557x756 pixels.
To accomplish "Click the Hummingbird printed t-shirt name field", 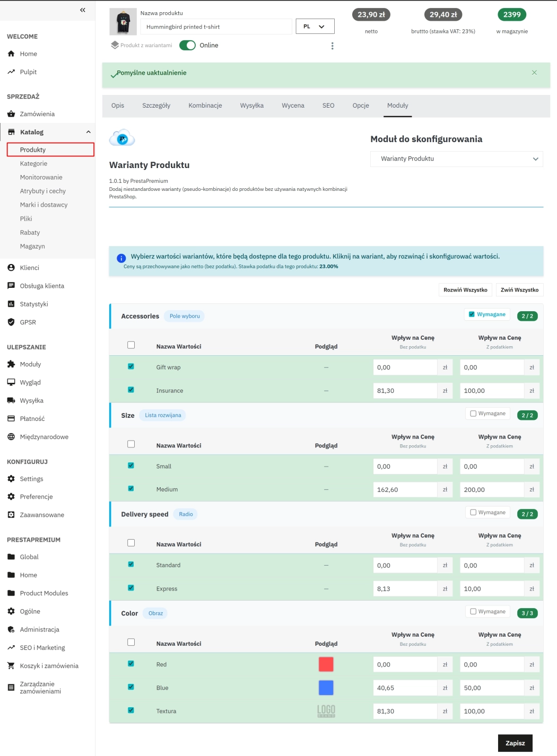I will [x=215, y=26].
